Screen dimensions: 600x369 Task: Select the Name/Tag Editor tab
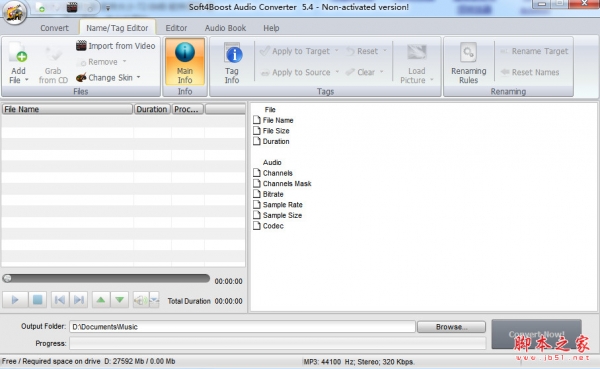[x=117, y=28]
